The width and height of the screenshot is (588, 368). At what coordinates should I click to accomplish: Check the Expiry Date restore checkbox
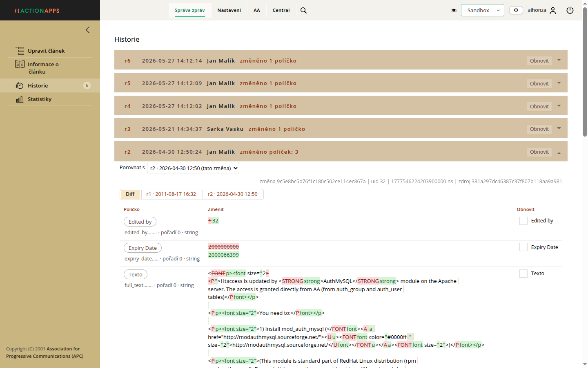click(x=523, y=247)
